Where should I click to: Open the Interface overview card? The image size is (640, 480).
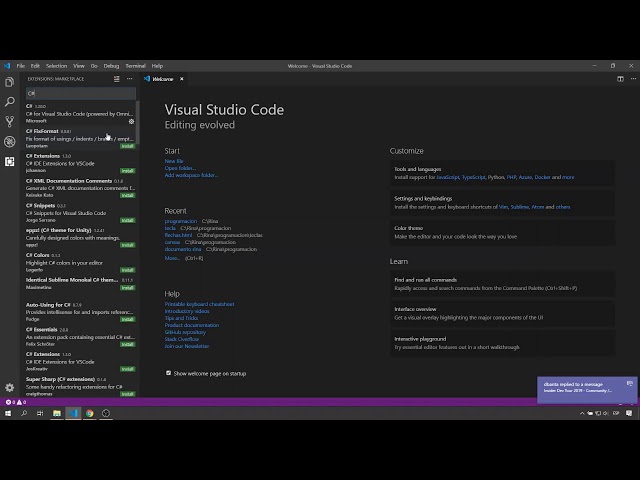coord(502,313)
